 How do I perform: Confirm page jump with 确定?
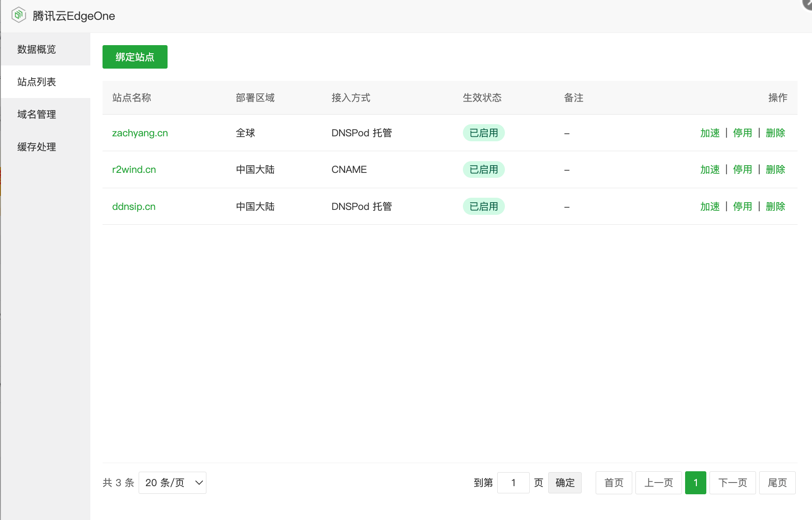click(565, 483)
